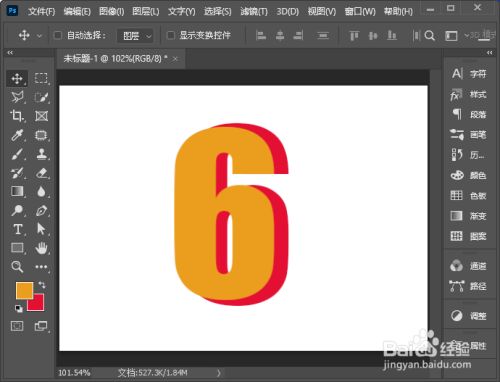The height and width of the screenshot is (382, 500).
Task: Select the Eraser tool
Action: coord(41,173)
